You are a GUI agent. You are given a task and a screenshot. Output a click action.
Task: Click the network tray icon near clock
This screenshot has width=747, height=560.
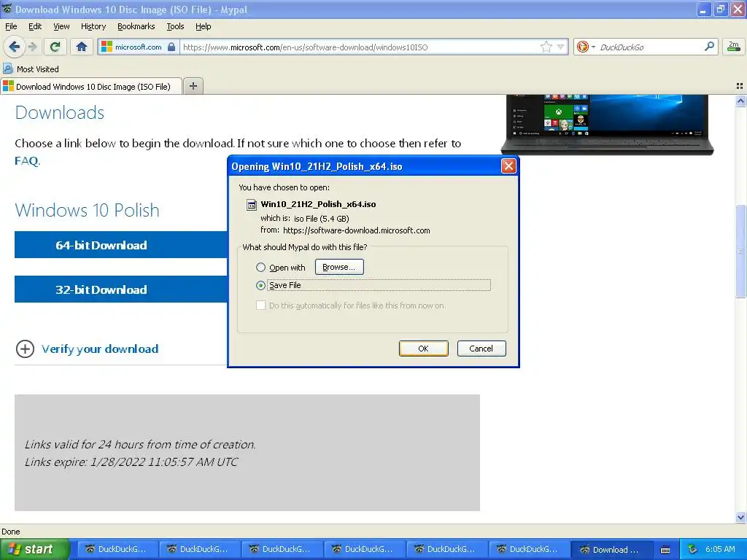click(x=693, y=549)
